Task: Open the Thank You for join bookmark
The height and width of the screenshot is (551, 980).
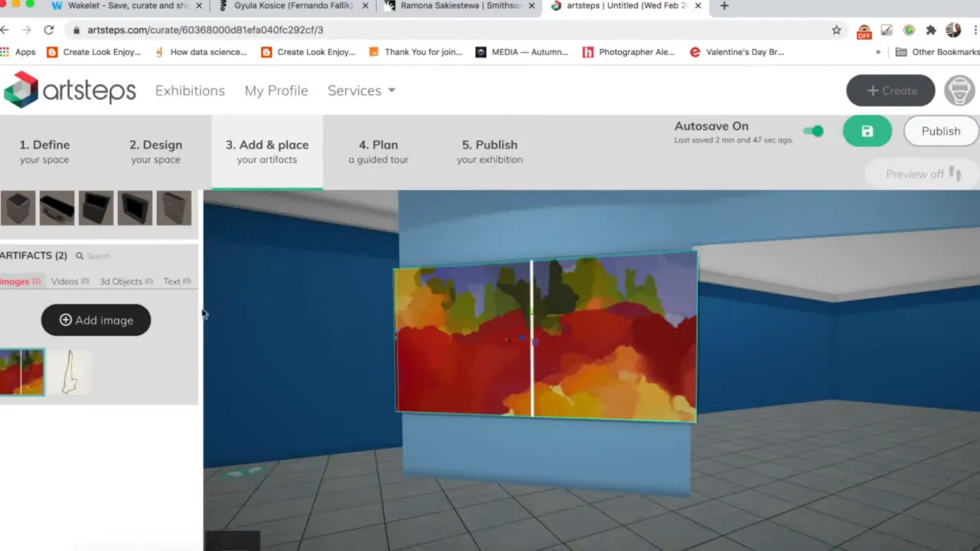Action: coord(416,52)
